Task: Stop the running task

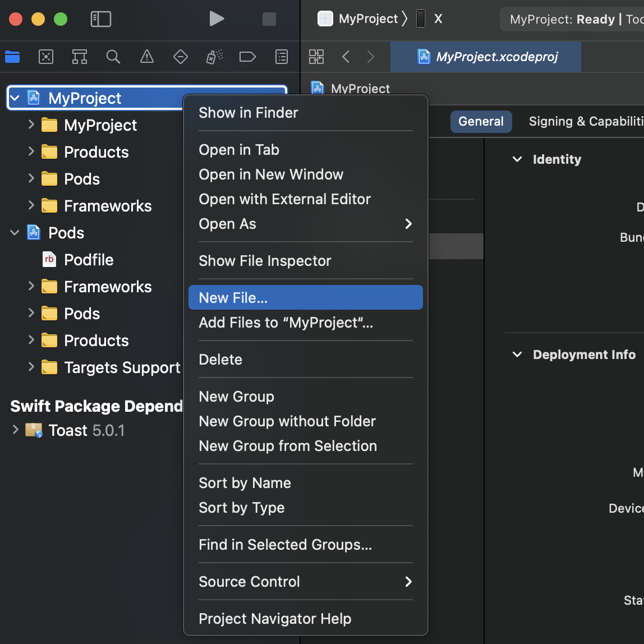Action: pyautogui.click(x=269, y=19)
